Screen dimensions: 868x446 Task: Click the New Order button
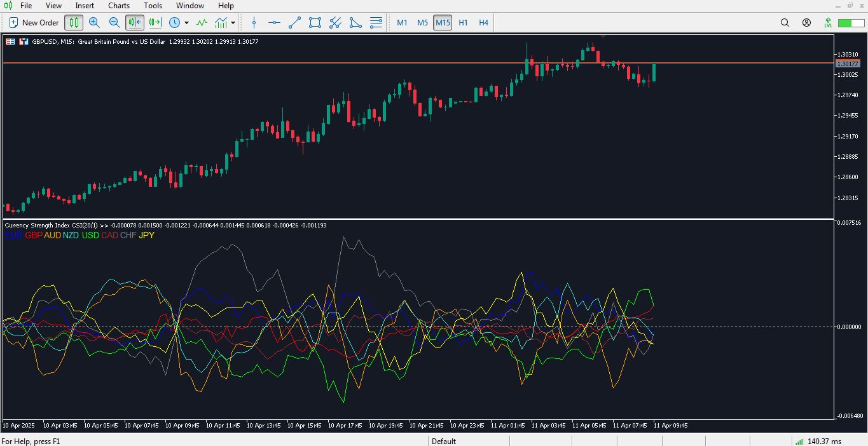(33, 22)
